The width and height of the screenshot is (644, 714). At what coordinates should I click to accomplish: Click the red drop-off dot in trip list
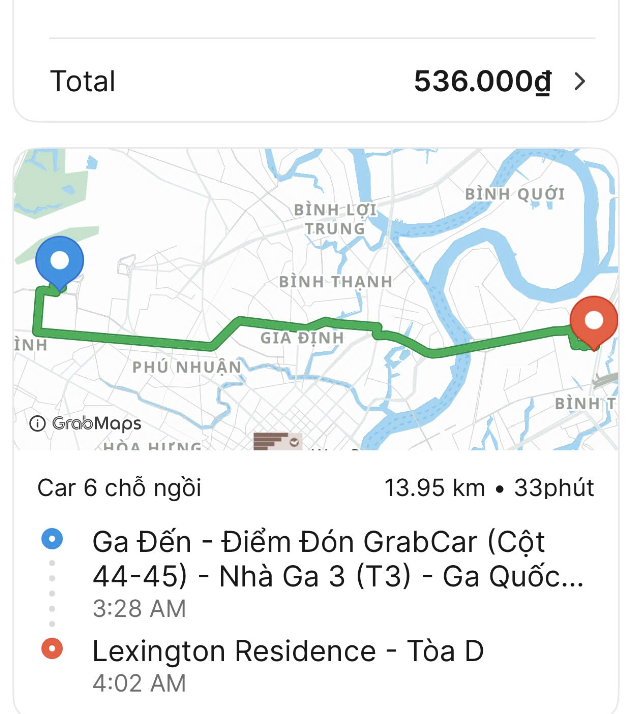[52, 650]
